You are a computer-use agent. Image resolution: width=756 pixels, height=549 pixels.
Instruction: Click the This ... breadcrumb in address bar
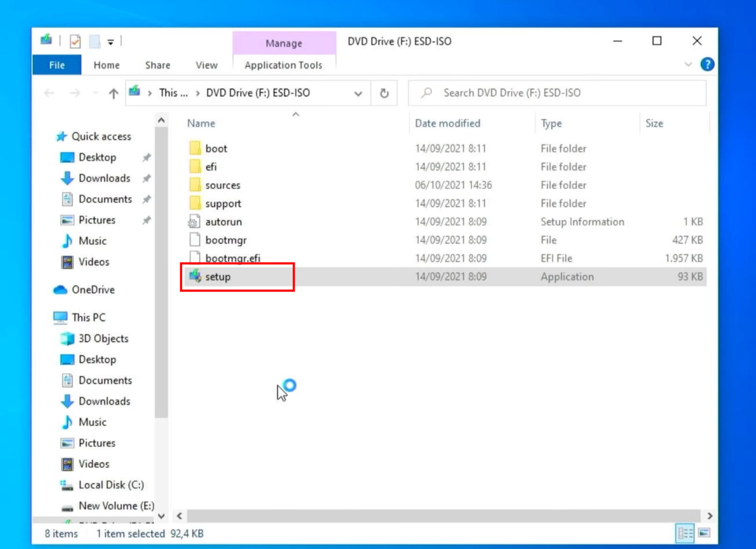tap(173, 93)
